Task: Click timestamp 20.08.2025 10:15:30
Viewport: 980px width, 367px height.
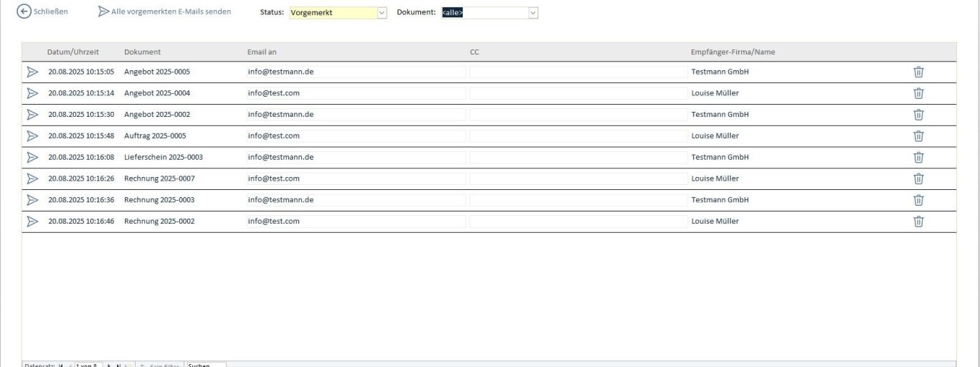Action: point(81,115)
